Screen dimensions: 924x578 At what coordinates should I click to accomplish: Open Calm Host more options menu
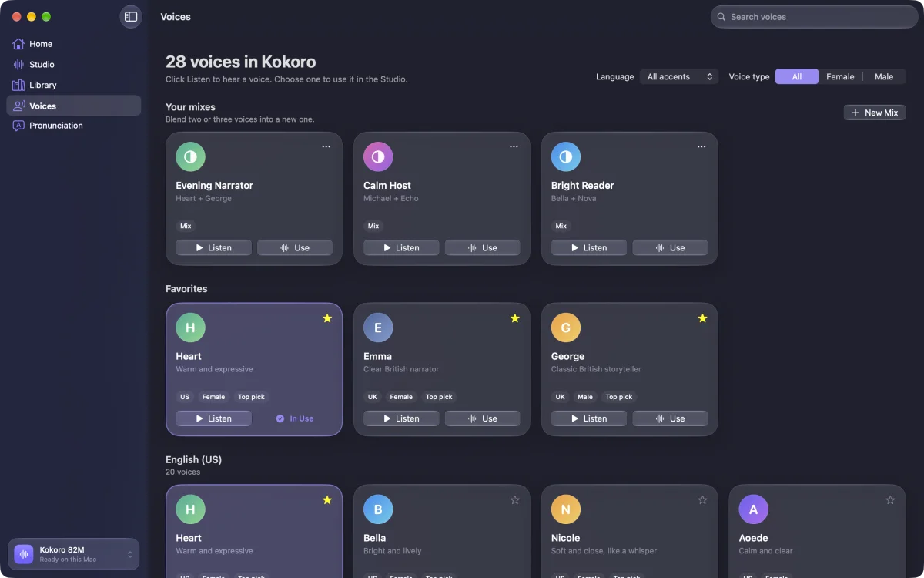(514, 146)
